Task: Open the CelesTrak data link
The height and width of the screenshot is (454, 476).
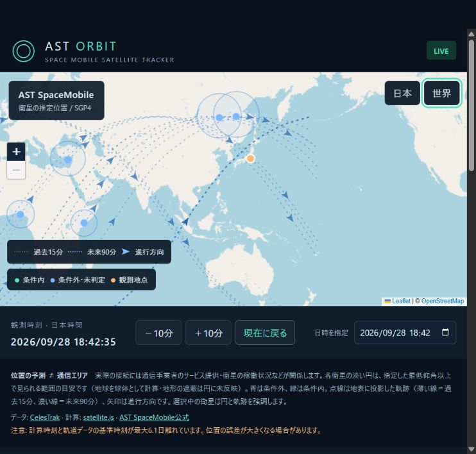Action: pos(45,417)
